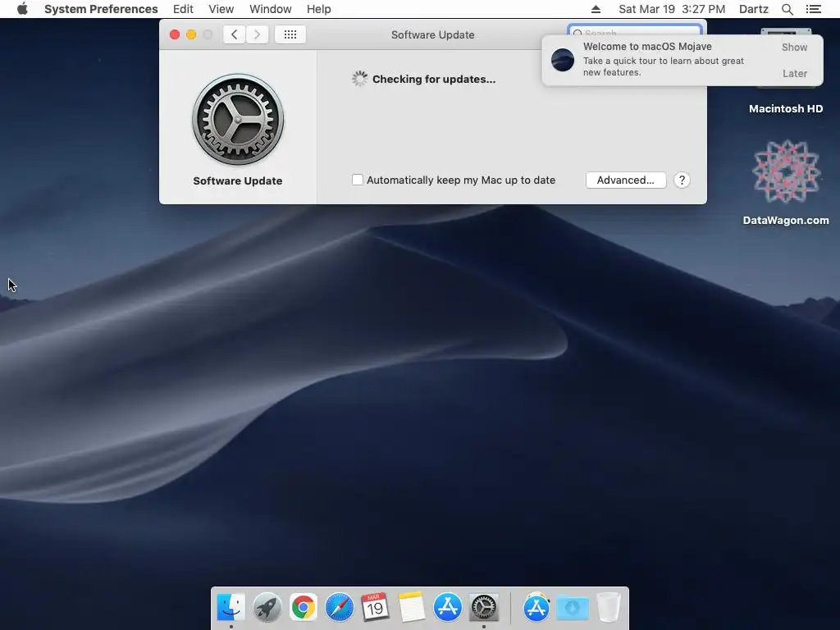Open Finder from the Dock

point(231,607)
